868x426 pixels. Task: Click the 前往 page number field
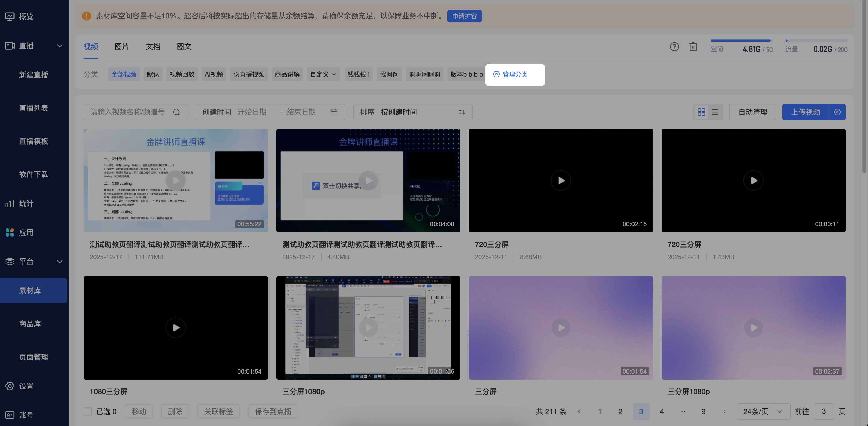(x=824, y=411)
